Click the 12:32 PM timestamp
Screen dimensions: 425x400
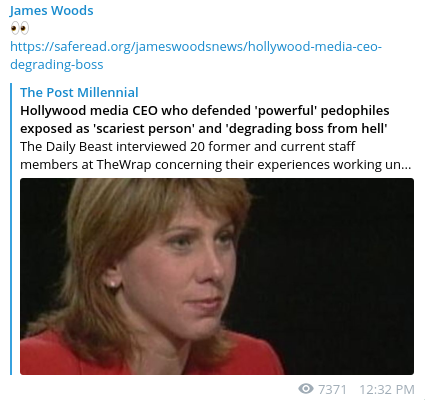coord(387,389)
